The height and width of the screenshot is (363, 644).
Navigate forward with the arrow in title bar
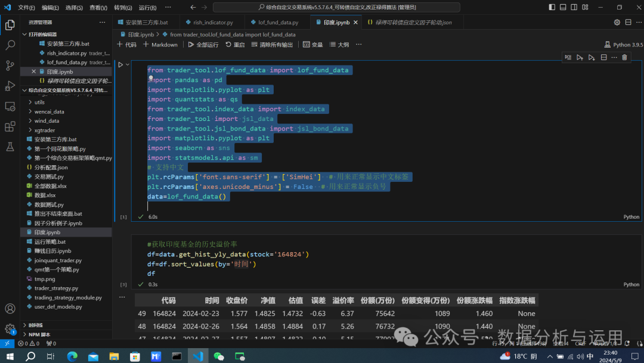(204, 7)
